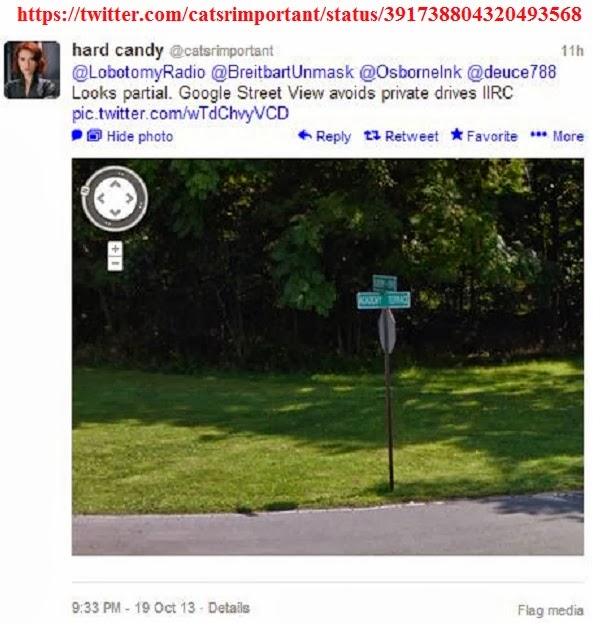Image resolution: width=593 pixels, height=623 pixels.
Task: Pan Street View up with top arrow
Action: [x=115, y=184]
